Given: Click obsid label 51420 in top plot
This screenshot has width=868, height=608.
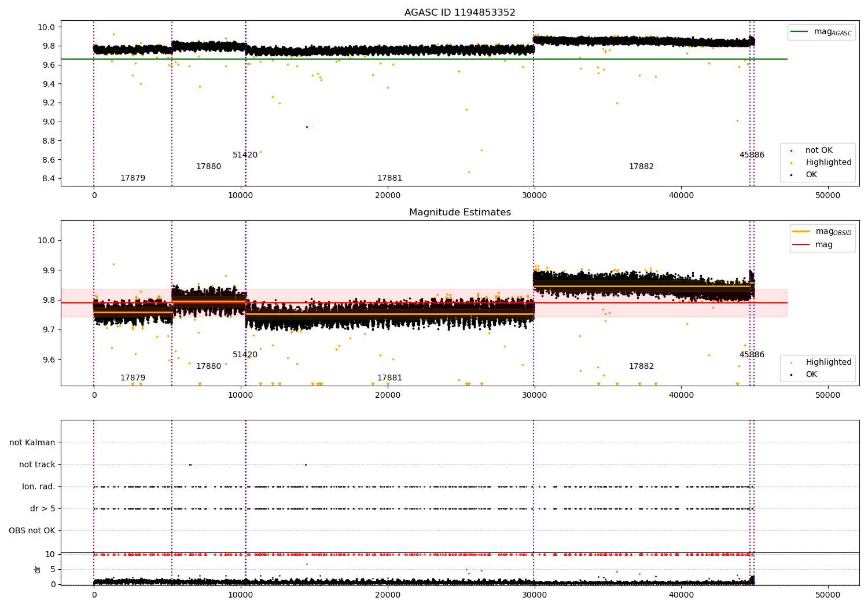Looking at the screenshot, I should [x=245, y=155].
